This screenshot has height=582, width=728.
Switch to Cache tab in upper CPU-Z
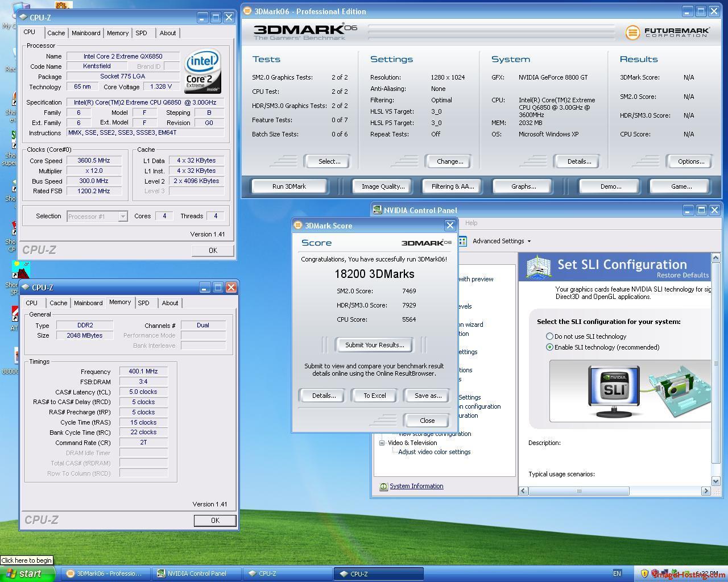pyautogui.click(x=56, y=33)
